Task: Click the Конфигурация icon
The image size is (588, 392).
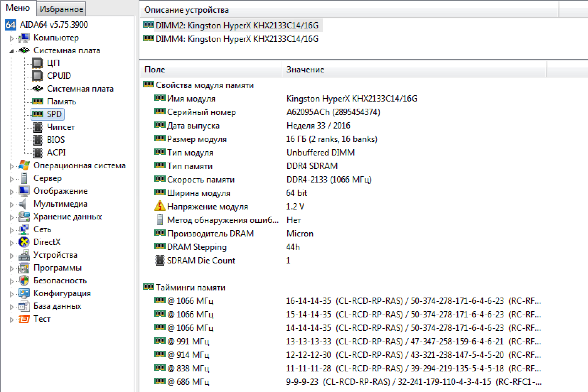Action: pos(24,293)
